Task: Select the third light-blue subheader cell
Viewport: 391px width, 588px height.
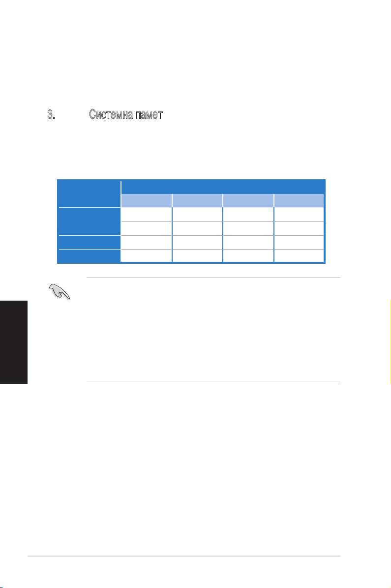Action: pos(248,200)
